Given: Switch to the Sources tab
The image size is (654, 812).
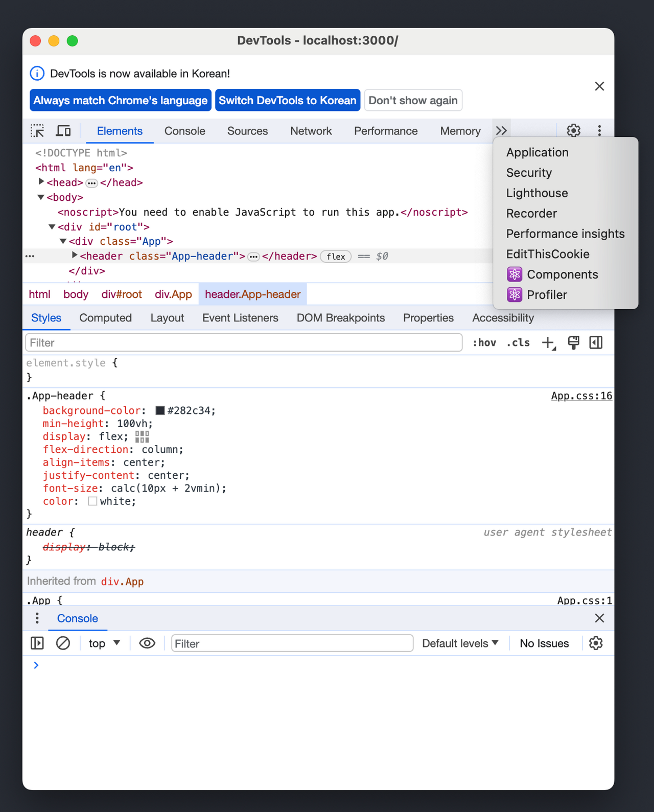Looking at the screenshot, I should point(248,131).
